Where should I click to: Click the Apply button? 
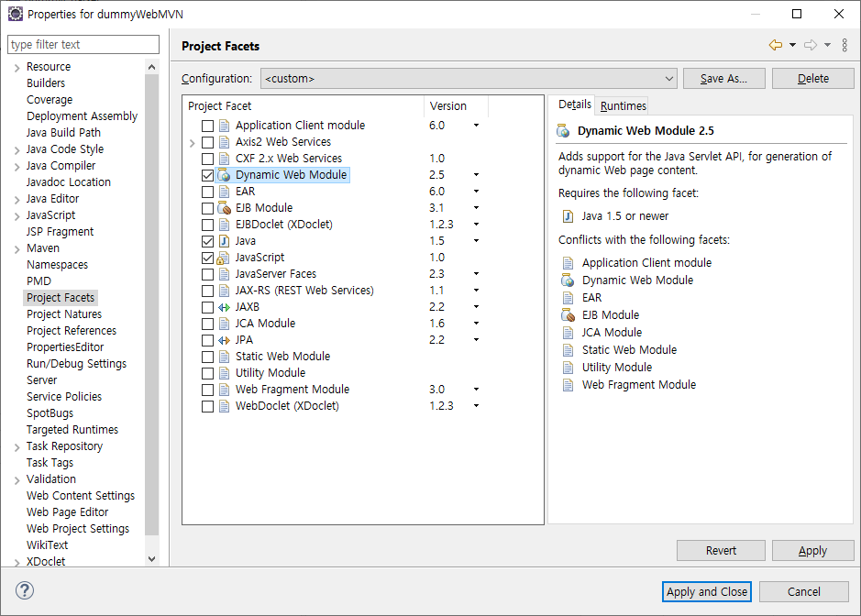(812, 550)
